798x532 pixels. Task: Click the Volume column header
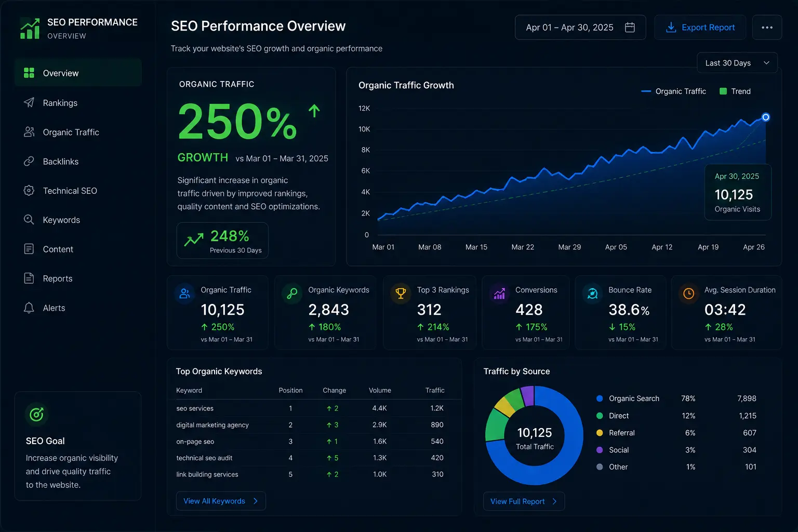[x=380, y=390]
